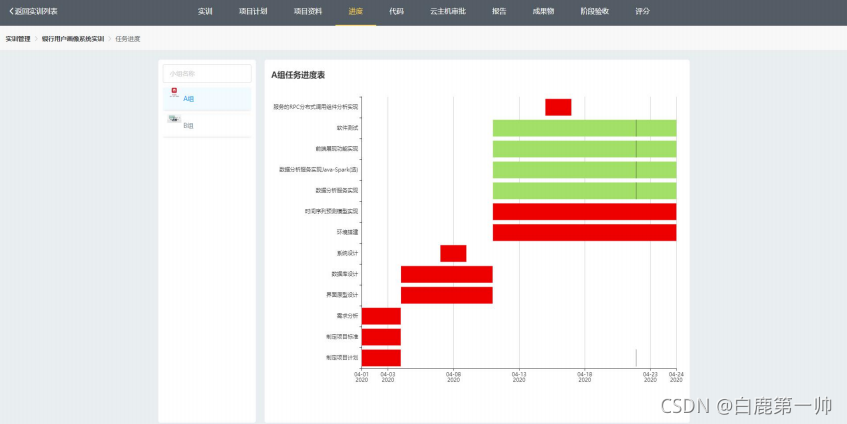Open the 报告 tab
Viewport: 847px width, 424px height.
[499, 11]
